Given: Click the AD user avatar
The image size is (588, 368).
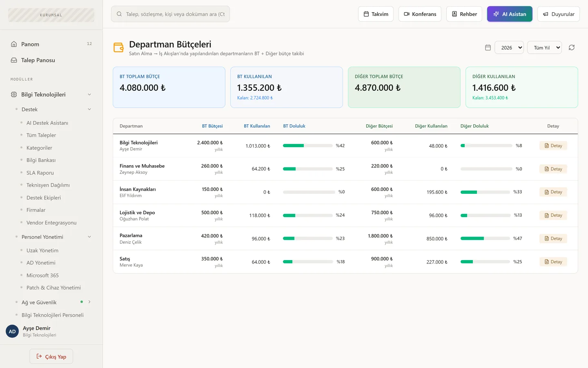Looking at the screenshot, I should point(12,331).
